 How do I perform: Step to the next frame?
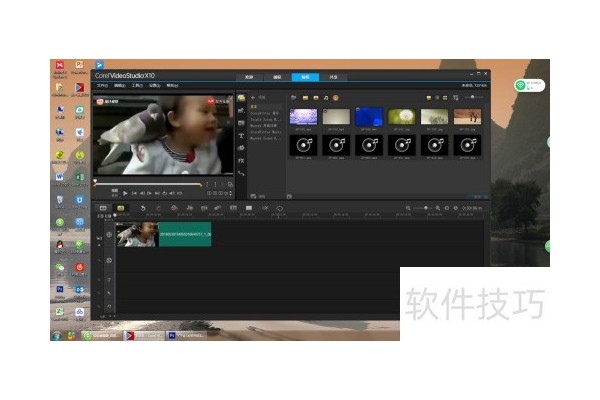click(x=149, y=193)
